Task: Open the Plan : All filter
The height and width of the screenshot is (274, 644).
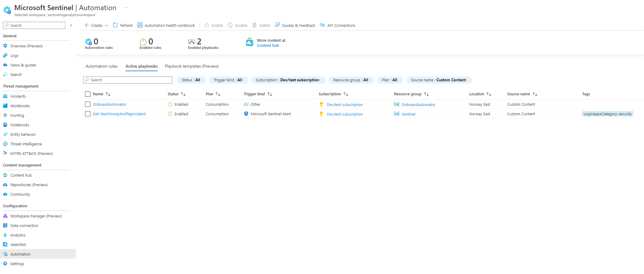Action: [389, 80]
